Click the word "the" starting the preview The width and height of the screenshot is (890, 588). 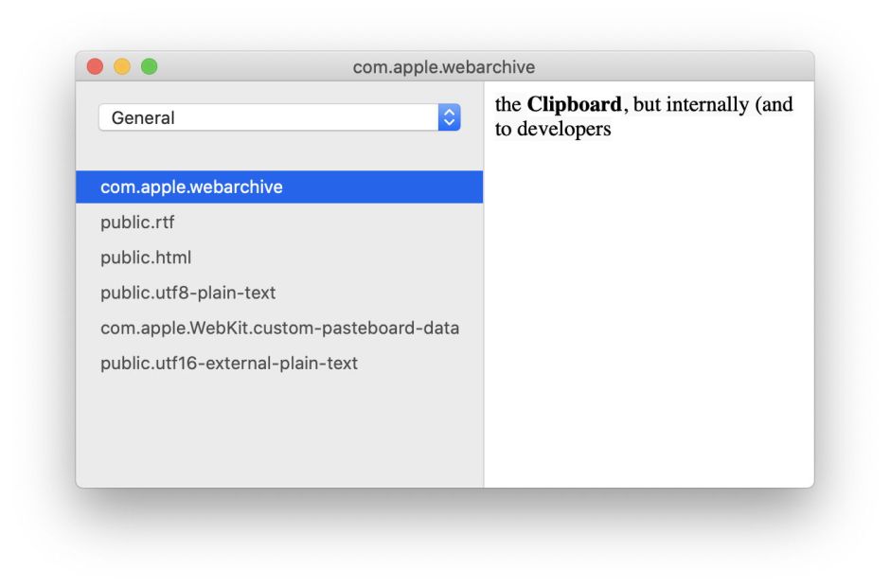(x=508, y=105)
